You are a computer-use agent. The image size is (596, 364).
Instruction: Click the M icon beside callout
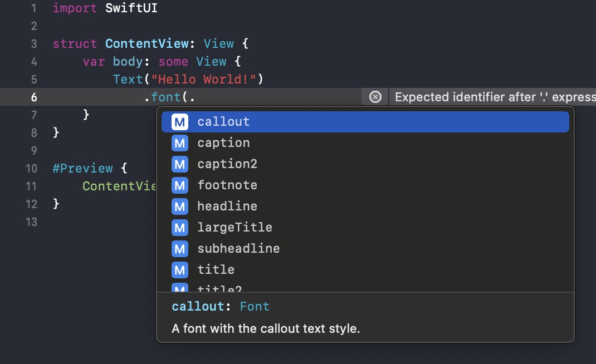click(180, 122)
